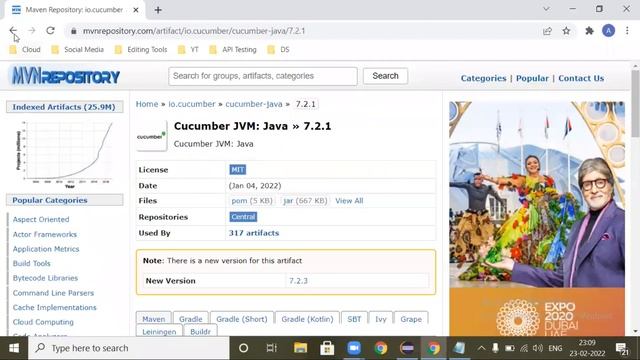This screenshot has width=640, height=360.
Task: Open Application Metrics category
Action: point(46,249)
